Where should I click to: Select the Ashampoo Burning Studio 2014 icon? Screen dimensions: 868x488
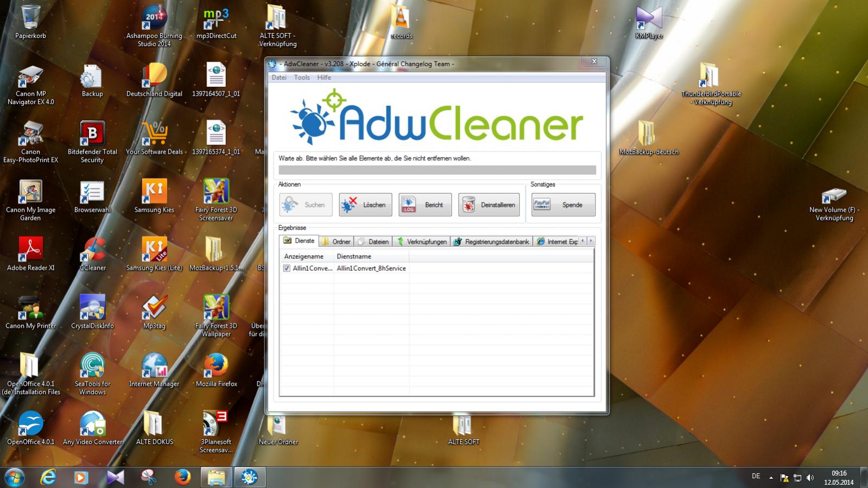(154, 26)
